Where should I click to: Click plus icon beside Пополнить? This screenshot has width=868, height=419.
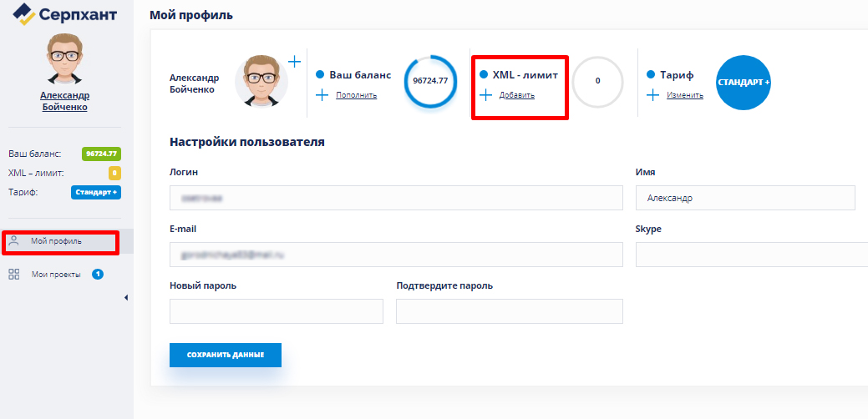[x=322, y=95]
